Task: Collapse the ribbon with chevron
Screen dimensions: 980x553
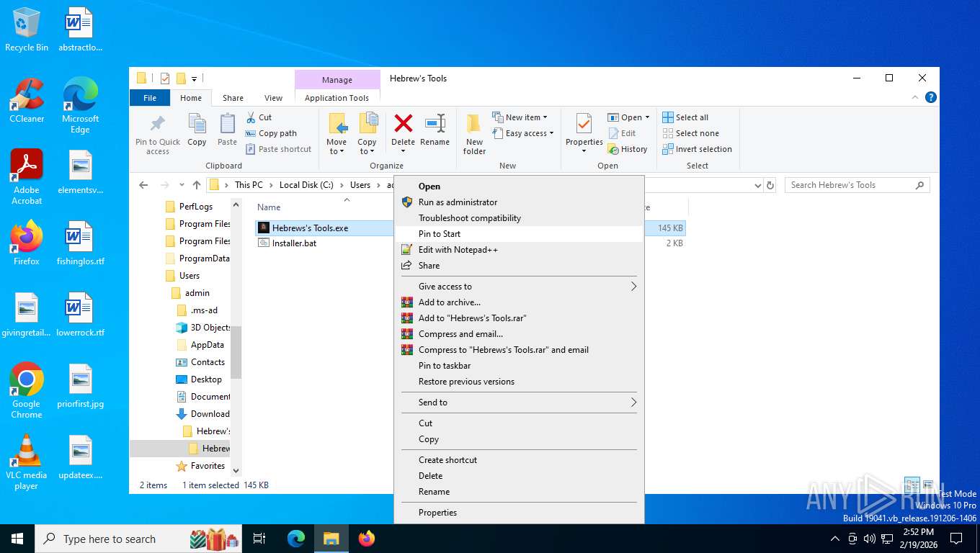Action: (916, 97)
